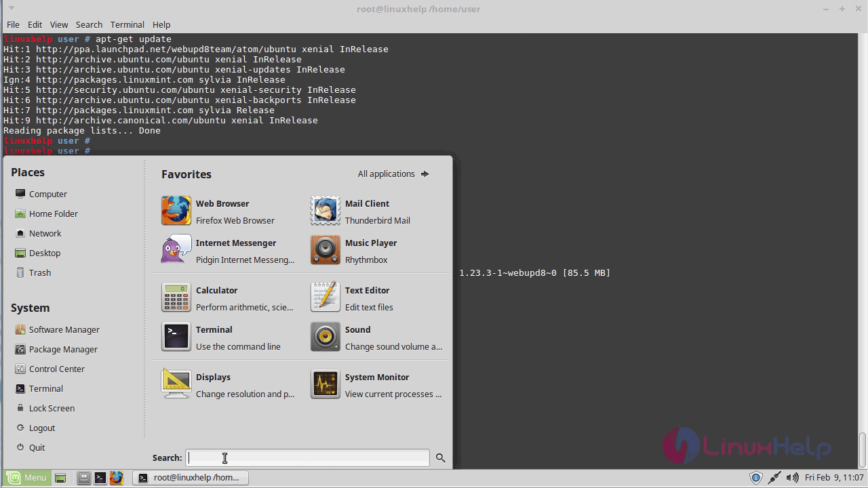
Task: Select Lock Screen
Action: 45,408
